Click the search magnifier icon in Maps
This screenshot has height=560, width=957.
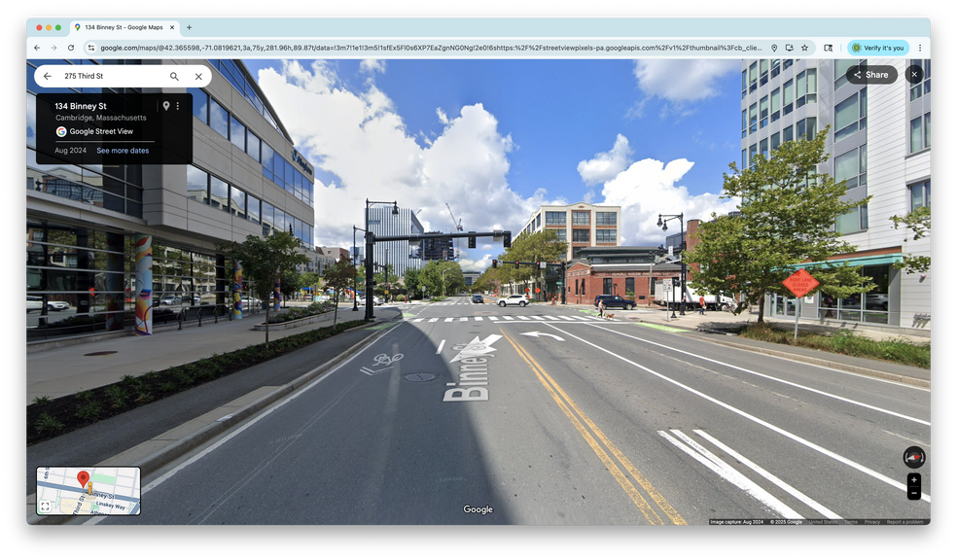[174, 76]
